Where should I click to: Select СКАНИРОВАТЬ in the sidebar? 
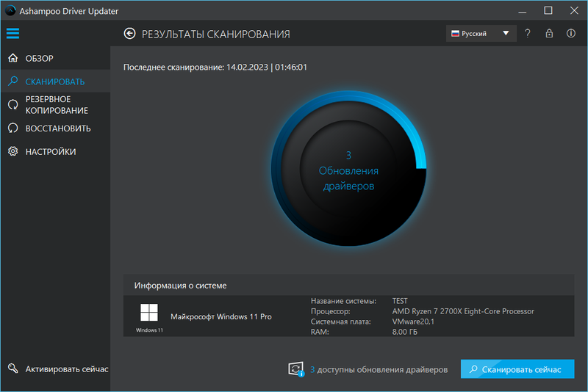(x=55, y=81)
